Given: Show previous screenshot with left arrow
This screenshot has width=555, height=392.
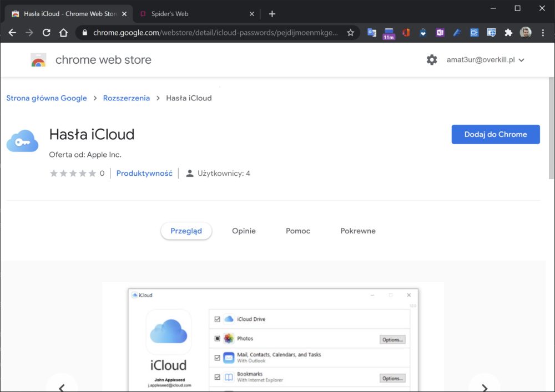Looking at the screenshot, I should (x=62, y=387).
